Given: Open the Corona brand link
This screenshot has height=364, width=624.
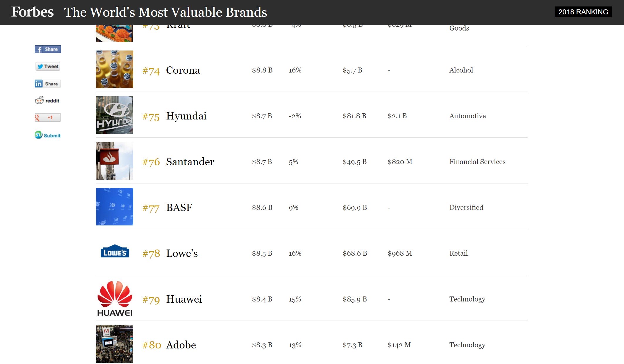Looking at the screenshot, I should click(183, 70).
